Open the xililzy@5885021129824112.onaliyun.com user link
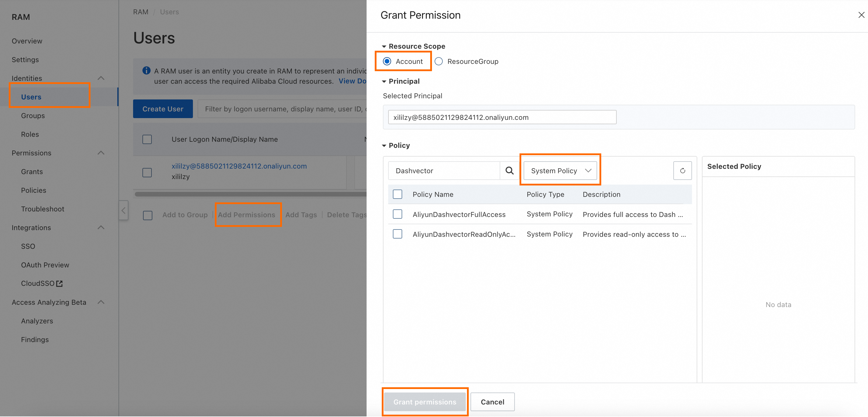Viewport: 868px width, 417px height. click(239, 166)
